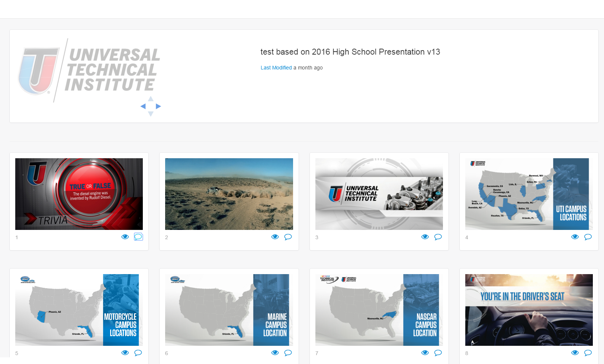Open comments for slide 4
This screenshot has height=364, width=604.
point(588,237)
